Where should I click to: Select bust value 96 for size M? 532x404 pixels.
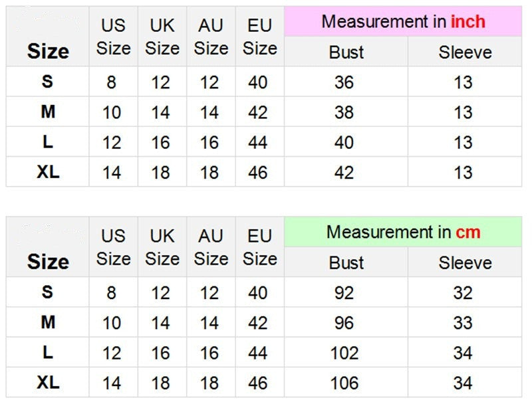[x=344, y=323]
